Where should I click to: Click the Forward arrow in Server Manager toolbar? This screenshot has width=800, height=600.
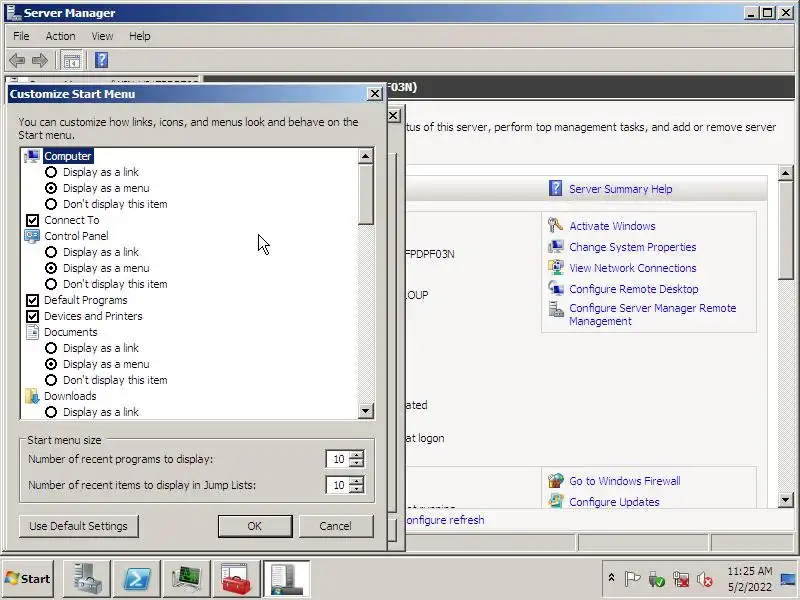click(40, 61)
